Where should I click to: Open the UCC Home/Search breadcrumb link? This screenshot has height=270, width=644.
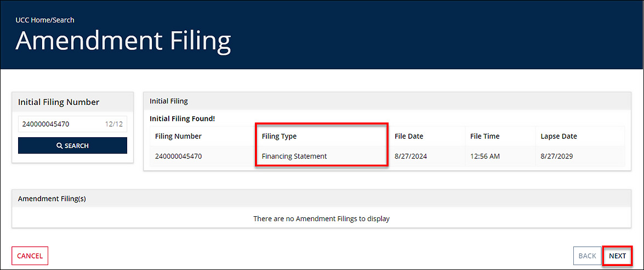click(45, 20)
